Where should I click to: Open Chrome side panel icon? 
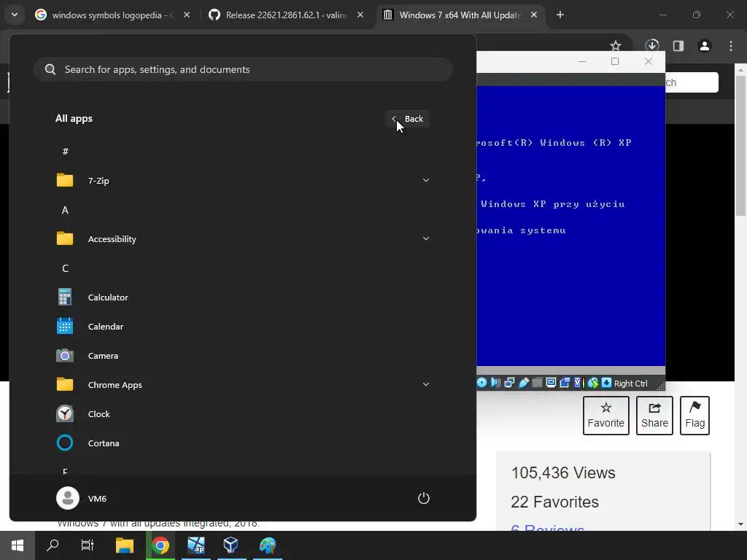[x=678, y=46]
